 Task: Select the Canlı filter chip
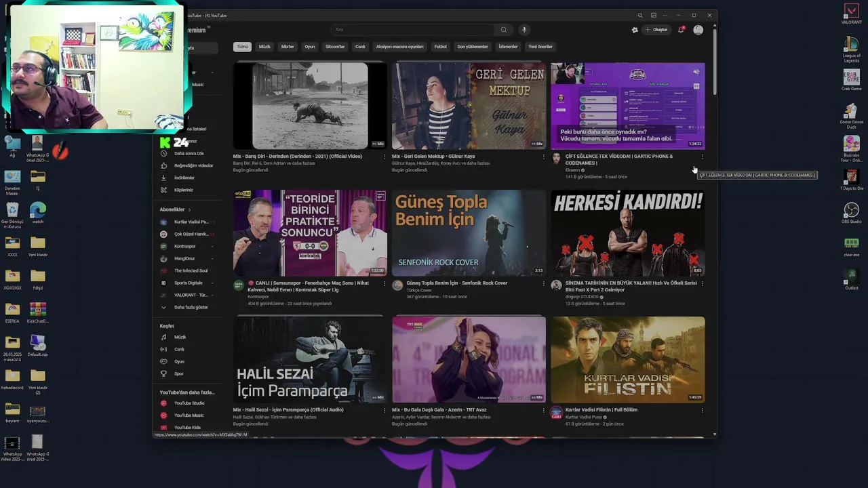360,47
